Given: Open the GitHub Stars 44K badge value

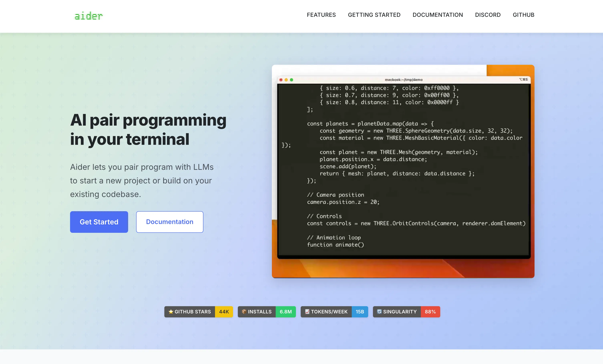Looking at the screenshot, I should pyautogui.click(x=224, y=312).
